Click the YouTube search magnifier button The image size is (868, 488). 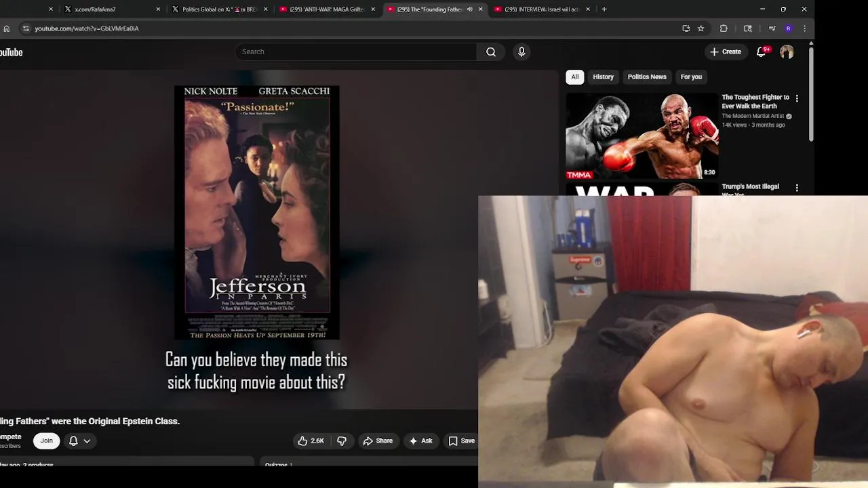point(491,52)
